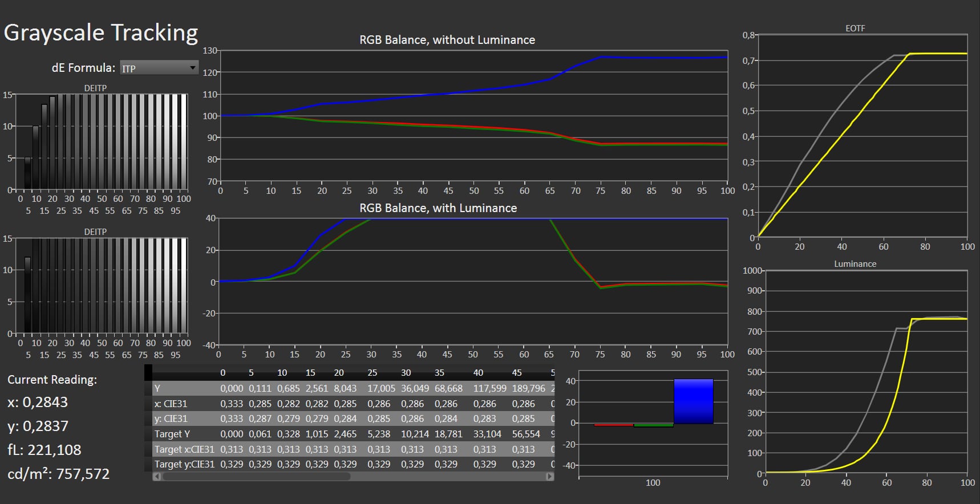Click the 'RGB Balance, without Luminance' chart title

coord(447,40)
